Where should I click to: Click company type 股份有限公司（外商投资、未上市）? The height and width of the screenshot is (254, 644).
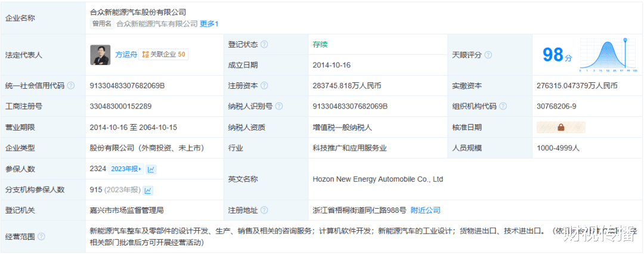147,148
